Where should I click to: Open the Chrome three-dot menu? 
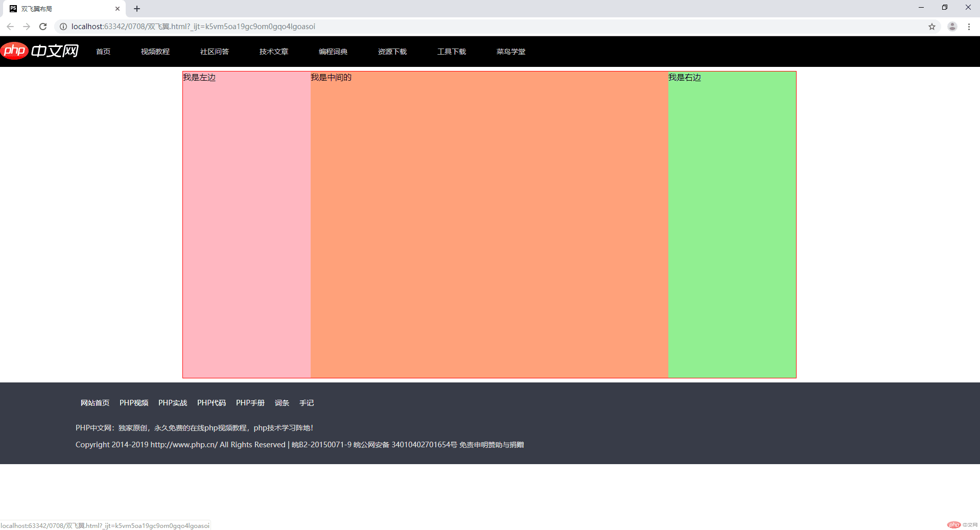pyautogui.click(x=969, y=27)
